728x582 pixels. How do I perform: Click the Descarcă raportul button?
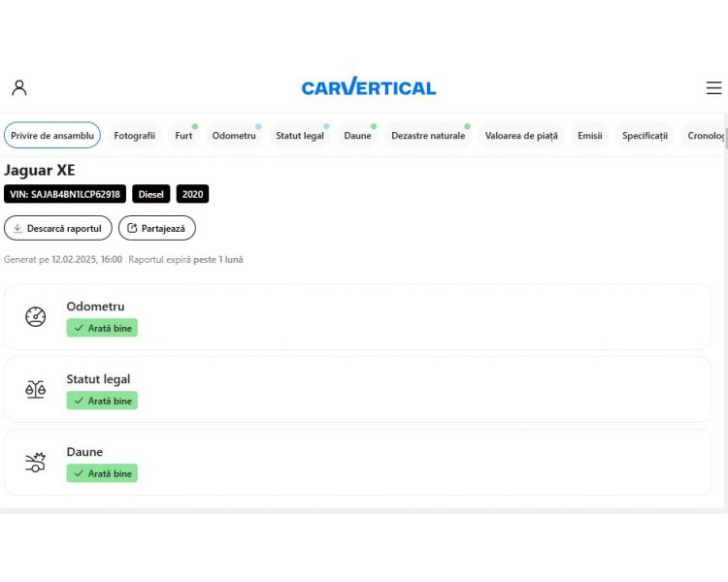pos(58,228)
